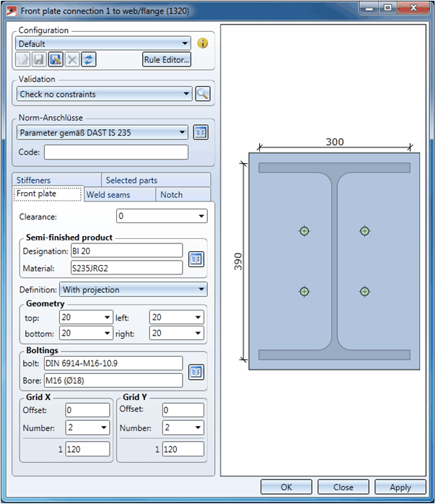Click the save configuration floppy icon

point(39,59)
